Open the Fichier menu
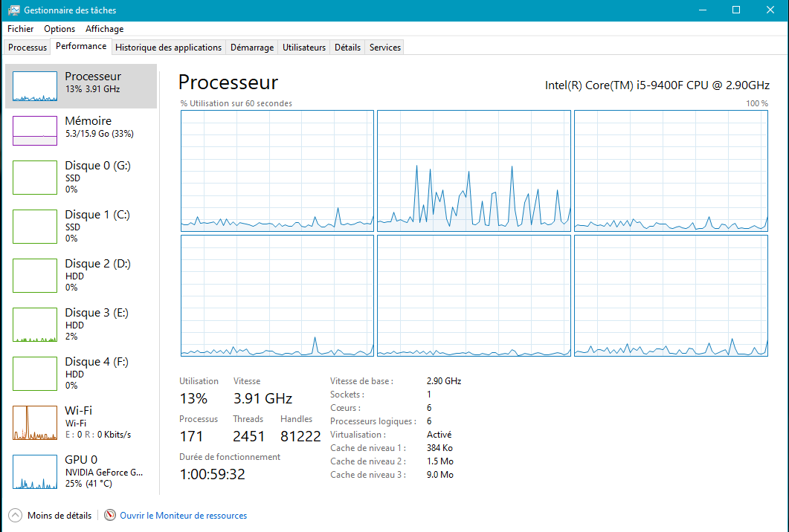This screenshot has height=532, width=789. click(x=21, y=29)
